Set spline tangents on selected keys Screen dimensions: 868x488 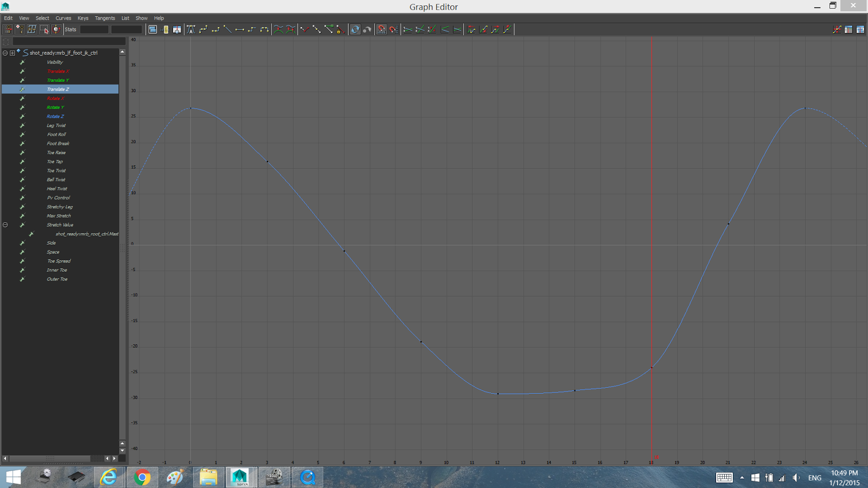pyautogui.click(x=202, y=29)
